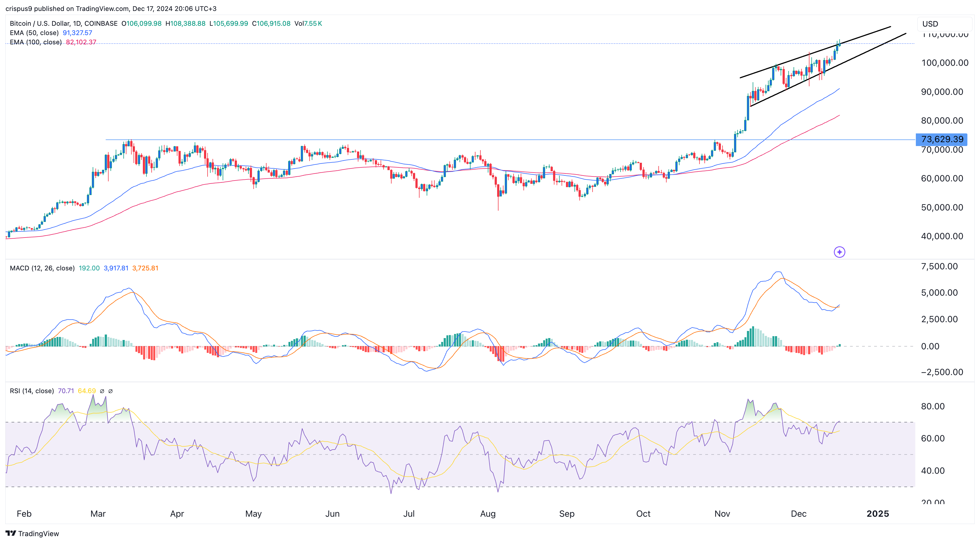This screenshot has width=980, height=543.
Task: Click the MACD line value 3,917.81
Action: click(116, 268)
